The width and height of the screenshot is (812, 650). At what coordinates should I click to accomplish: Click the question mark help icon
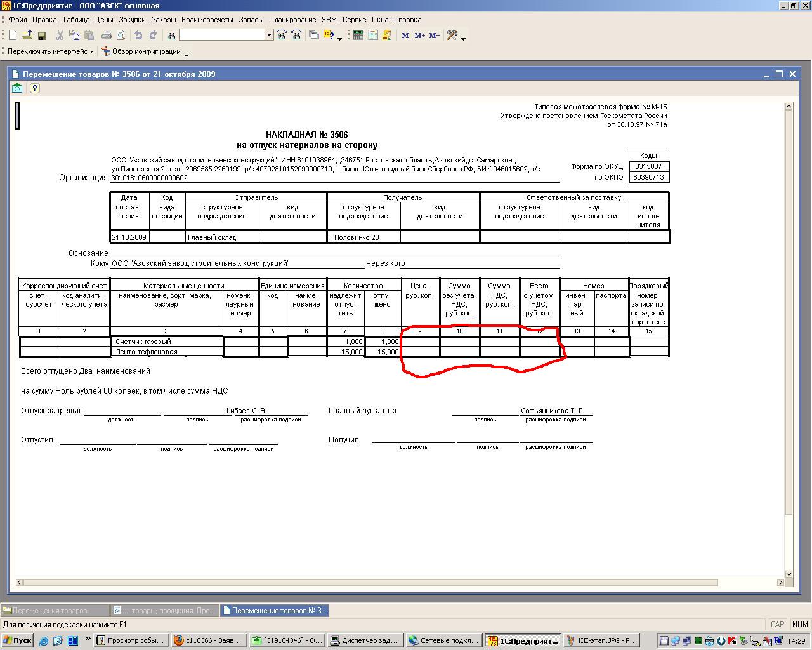(x=34, y=88)
